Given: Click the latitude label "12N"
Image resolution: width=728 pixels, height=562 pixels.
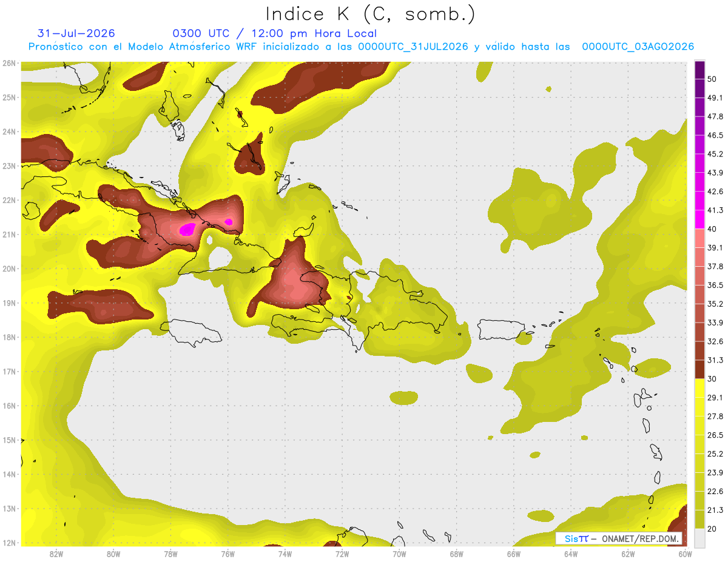Looking at the screenshot, I should [9, 543].
